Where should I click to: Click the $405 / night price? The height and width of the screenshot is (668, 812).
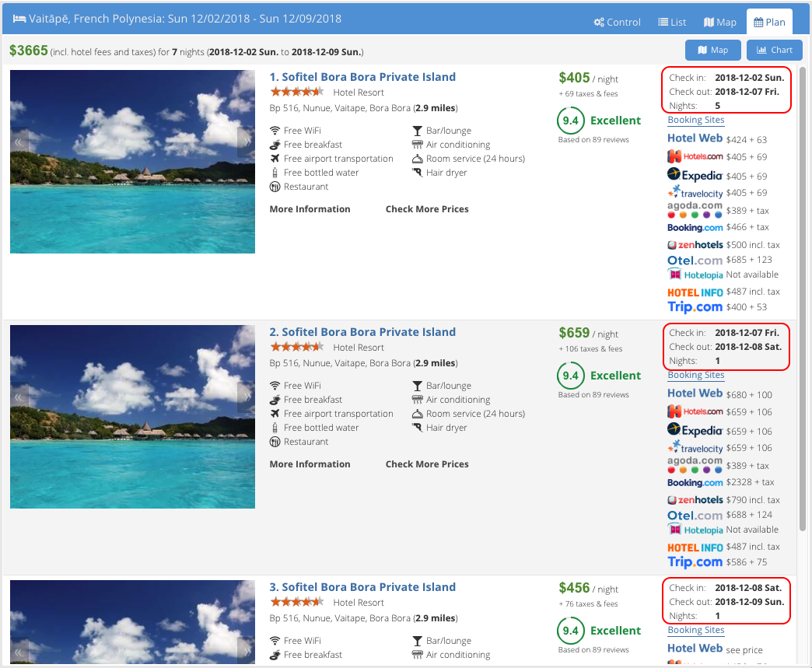click(x=588, y=79)
